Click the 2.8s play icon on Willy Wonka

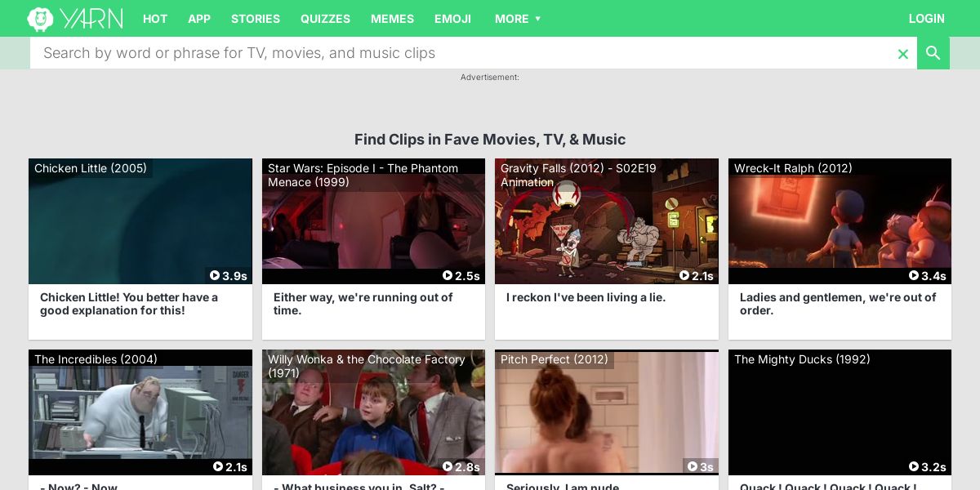(x=448, y=467)
